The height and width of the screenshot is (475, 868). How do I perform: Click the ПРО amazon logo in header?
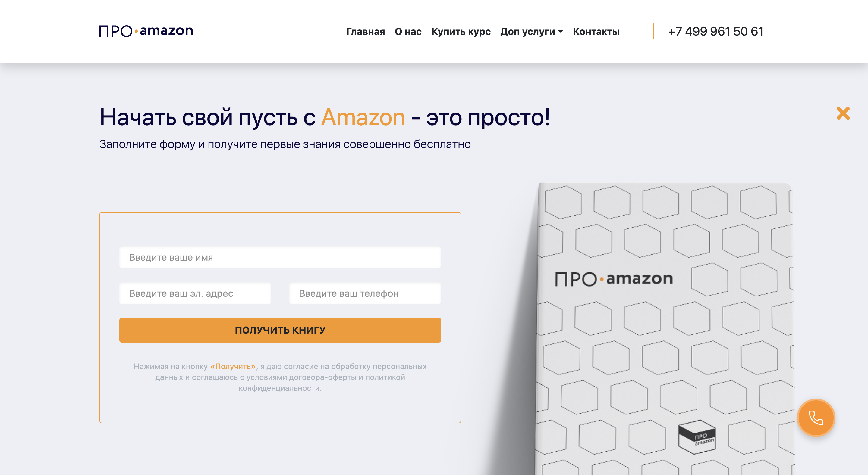pyautogui.click(x=146, y=31)
